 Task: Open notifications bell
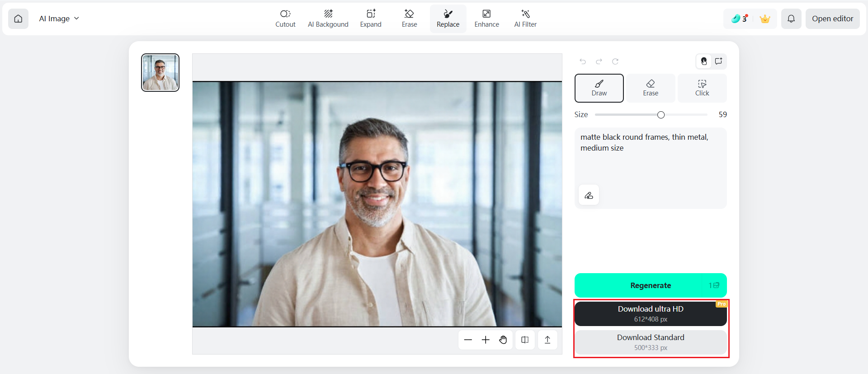[x=791, y=19]
